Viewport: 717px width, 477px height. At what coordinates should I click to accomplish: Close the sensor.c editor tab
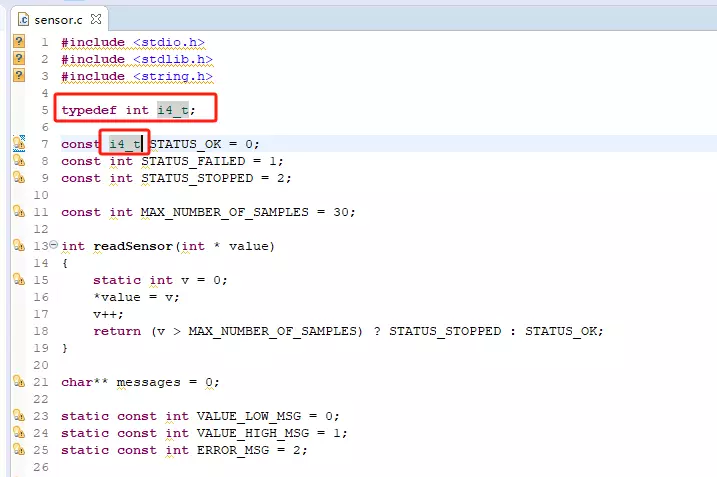[96, 19]
